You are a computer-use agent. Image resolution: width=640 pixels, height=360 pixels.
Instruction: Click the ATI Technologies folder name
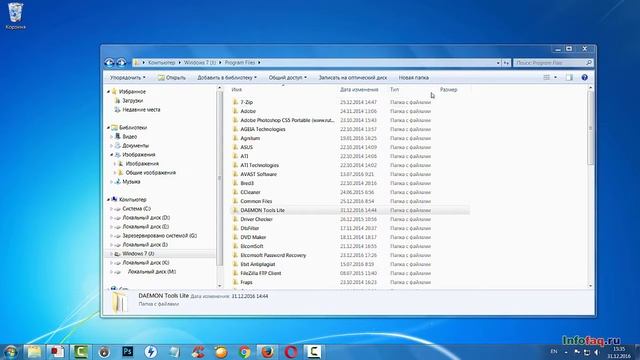(260, 165)
